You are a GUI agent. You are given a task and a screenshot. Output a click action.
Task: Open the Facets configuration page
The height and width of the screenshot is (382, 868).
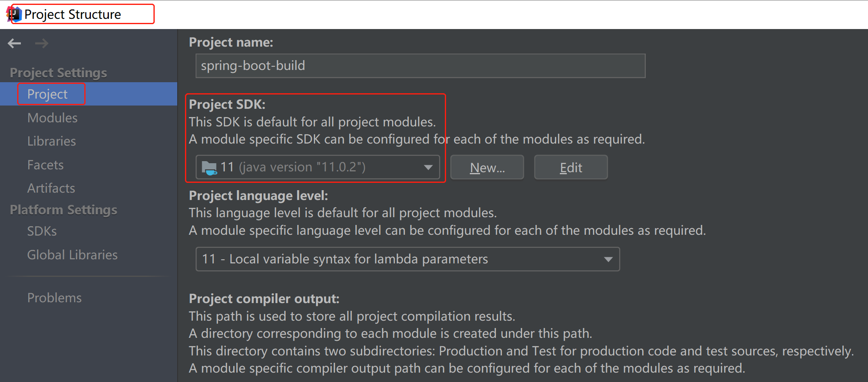click(x=45, y=164)
